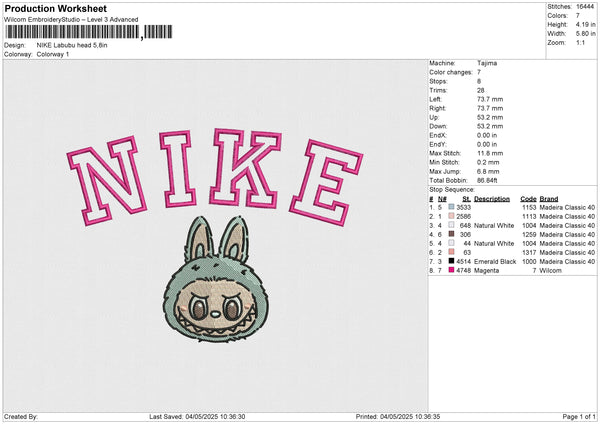Image resolution: width=600 pixels, height=424 pixels.
Task: Select the Max Jump value '6.8 mm'
Action: pos(488,171)
